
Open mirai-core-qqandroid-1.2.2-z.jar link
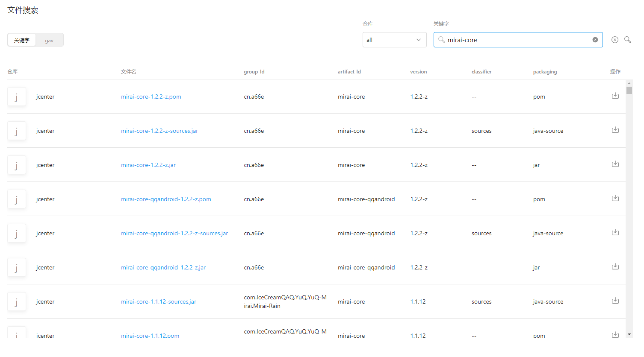click(163, 267)
